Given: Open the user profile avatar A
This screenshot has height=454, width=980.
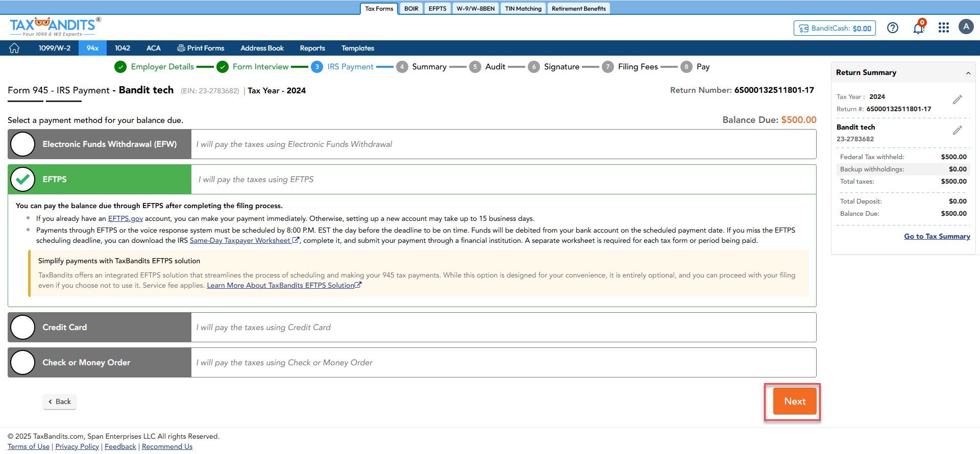Looking at the screenshot, I should click(966, 27).
